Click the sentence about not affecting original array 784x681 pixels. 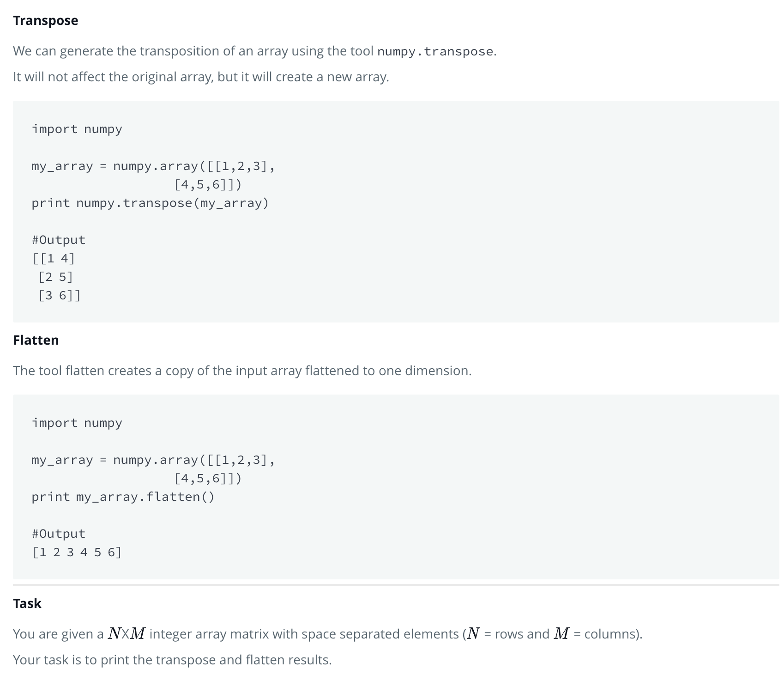[x=201, y=77]
